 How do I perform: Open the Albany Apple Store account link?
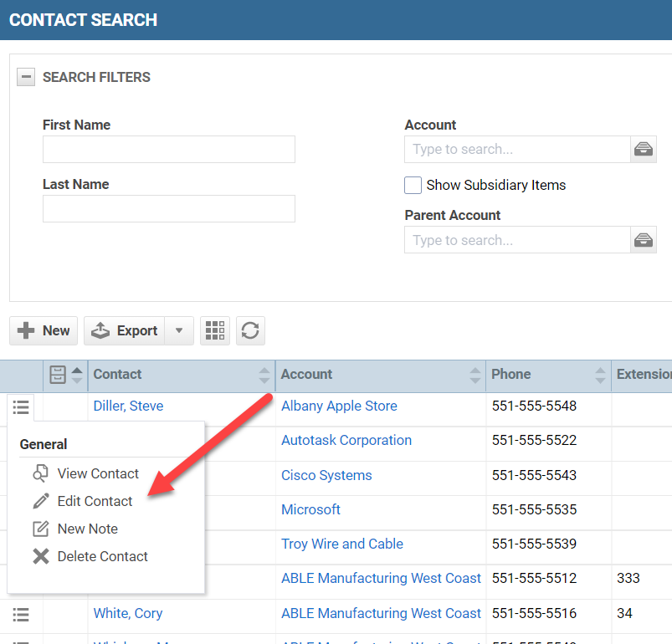(339, 406)
